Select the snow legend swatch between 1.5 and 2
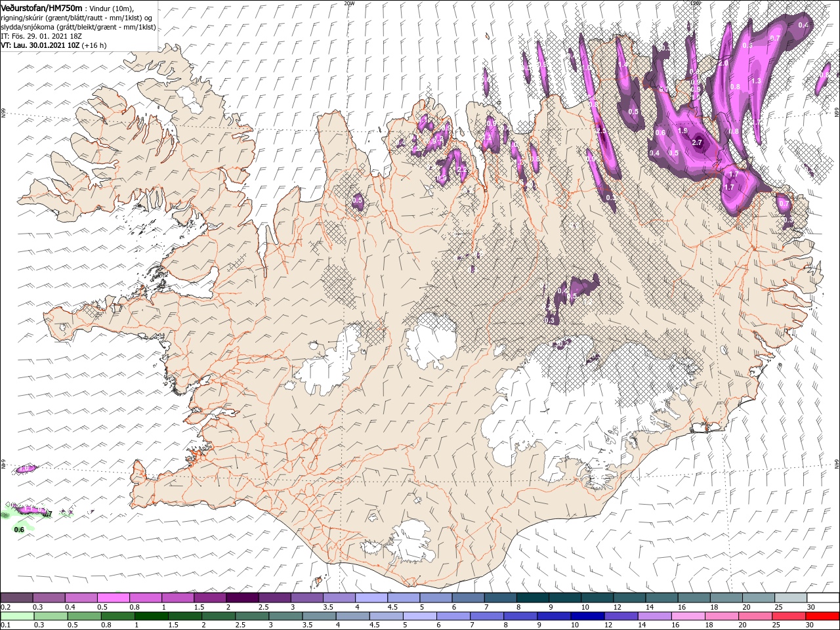840x630 pixels. tap(209, 598)
